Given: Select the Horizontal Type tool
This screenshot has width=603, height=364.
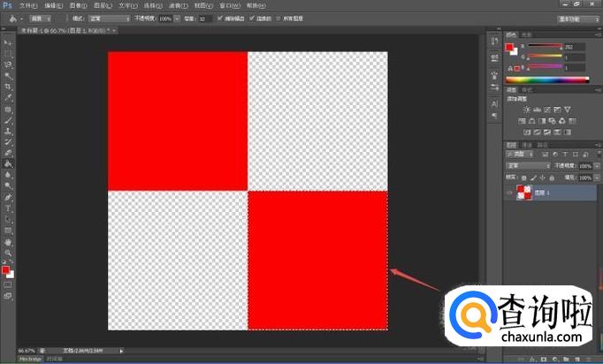Looking at the screenshot, I should [8, 208].
